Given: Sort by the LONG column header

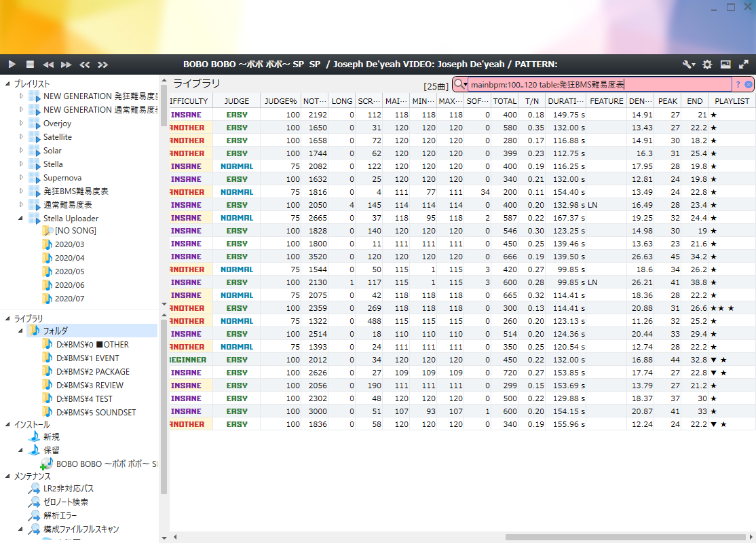Looking at the screenshot, I should pos(342,100).
